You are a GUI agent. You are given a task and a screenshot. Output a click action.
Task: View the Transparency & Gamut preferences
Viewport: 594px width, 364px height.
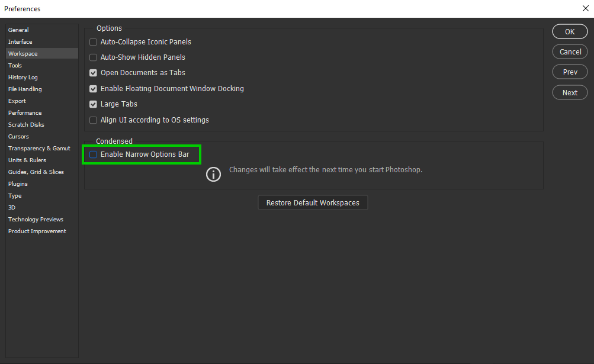click(40, 148)
